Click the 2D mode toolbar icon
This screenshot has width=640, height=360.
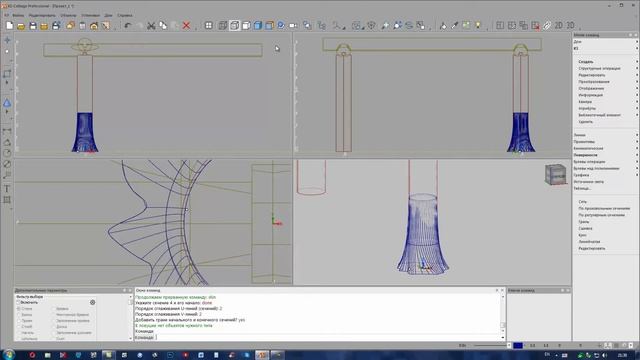point(559,26)
